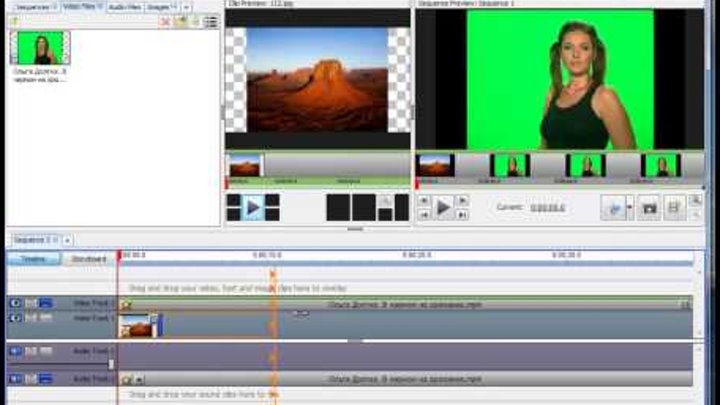Mute the lower audio track speaker icon
This screenshot has width=720, height=405.
pyautogui.click(x=15, y=379)
